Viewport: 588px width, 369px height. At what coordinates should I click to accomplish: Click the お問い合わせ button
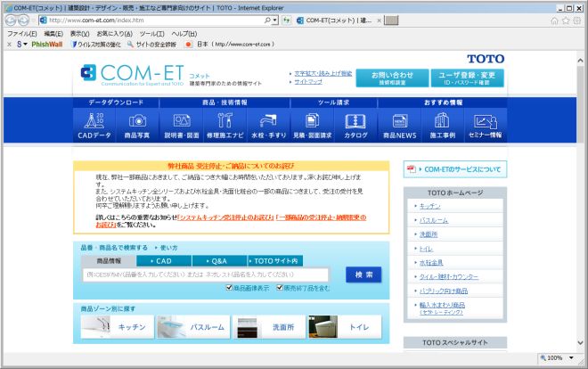point(392,78)
